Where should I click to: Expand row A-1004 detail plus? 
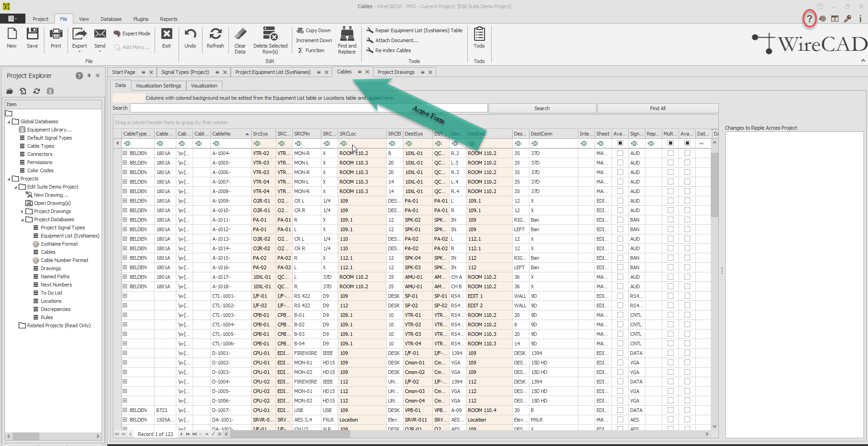pos(125,153)
